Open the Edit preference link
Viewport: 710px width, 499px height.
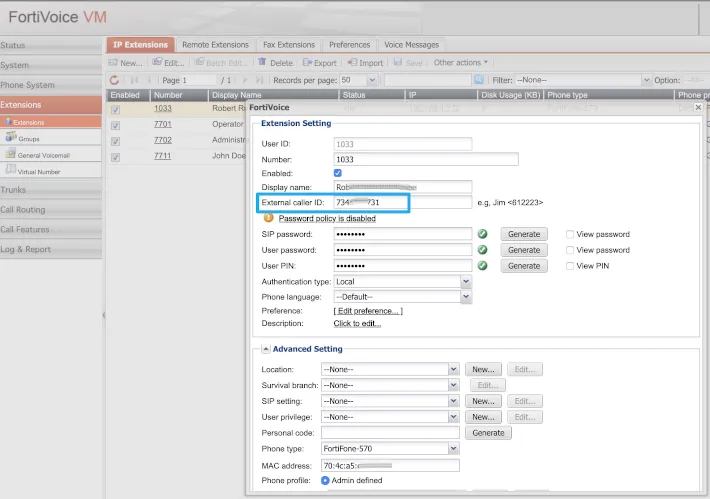(x=368, y=311)
